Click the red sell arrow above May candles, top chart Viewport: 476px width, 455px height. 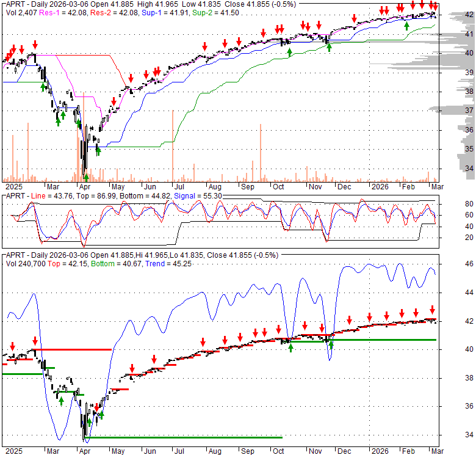[114, 101]
